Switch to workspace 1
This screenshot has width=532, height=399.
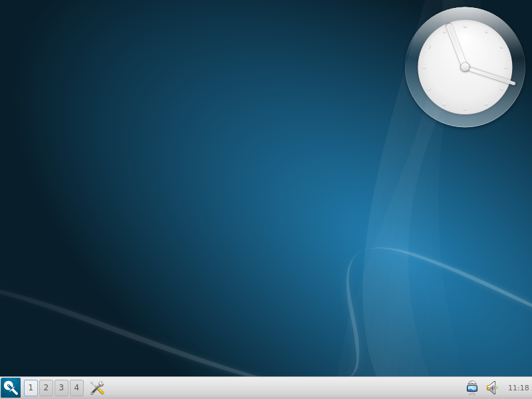[31, 388]
